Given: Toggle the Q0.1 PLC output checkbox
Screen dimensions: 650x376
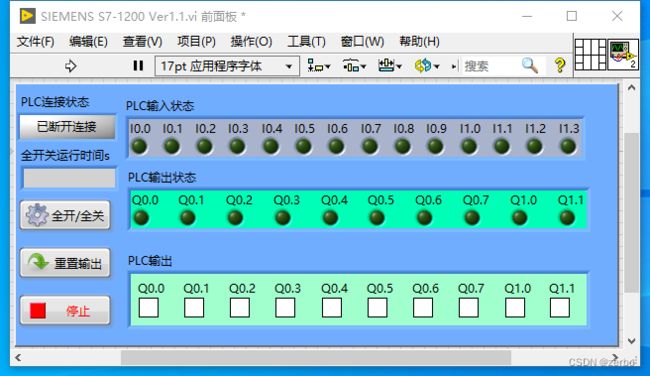Looking at the screenshot, I should [x=194, y=308].
